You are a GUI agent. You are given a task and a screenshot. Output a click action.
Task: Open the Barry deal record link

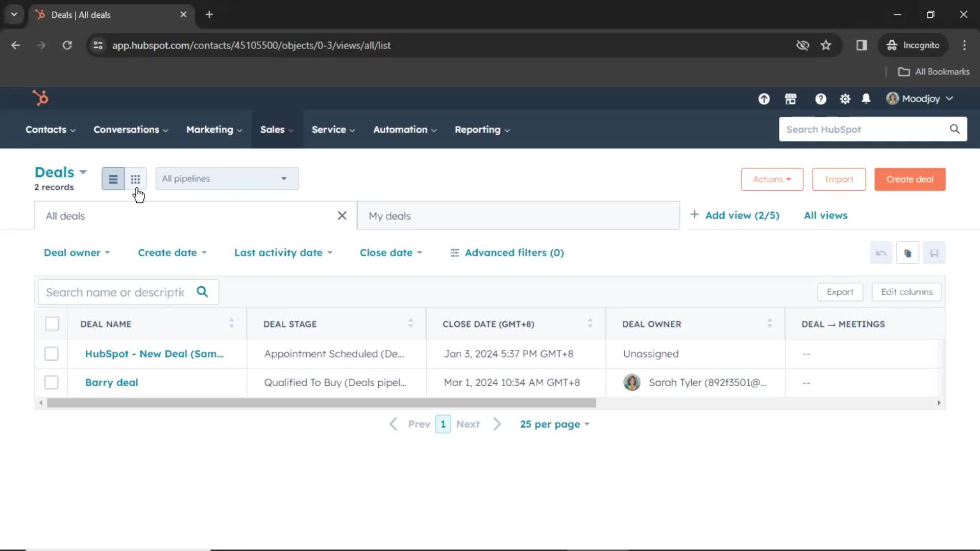click(x=111, y=382)
